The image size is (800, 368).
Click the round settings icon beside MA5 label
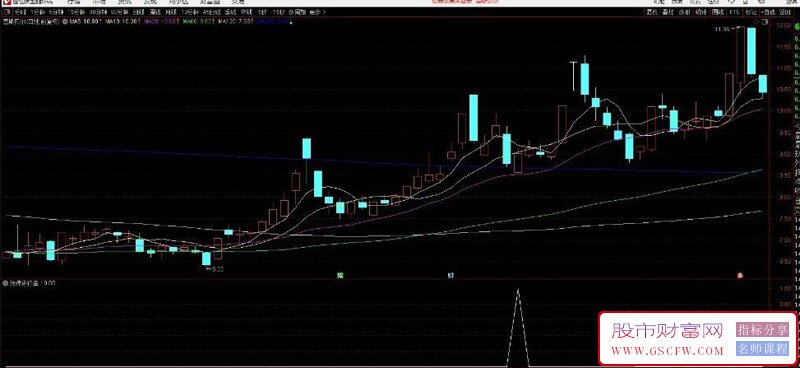(64, 22)
